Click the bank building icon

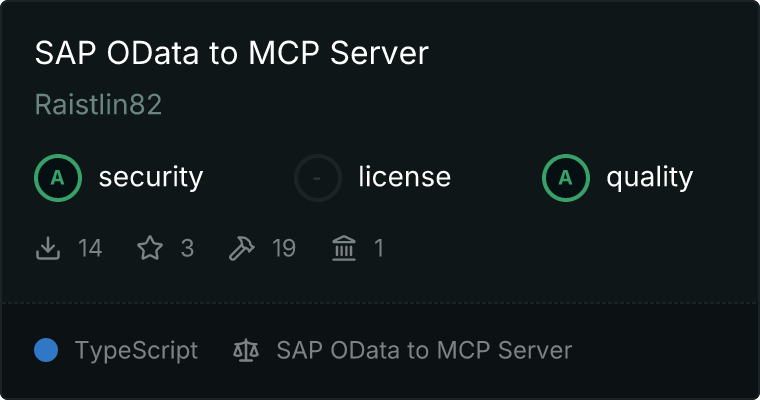[344, 248]
